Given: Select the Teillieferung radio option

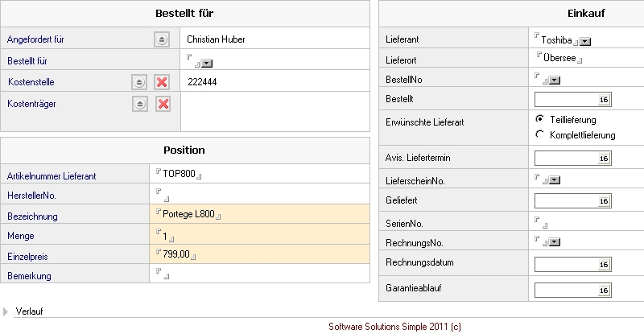Looking at the screenshot, I should tap(539, 119).
